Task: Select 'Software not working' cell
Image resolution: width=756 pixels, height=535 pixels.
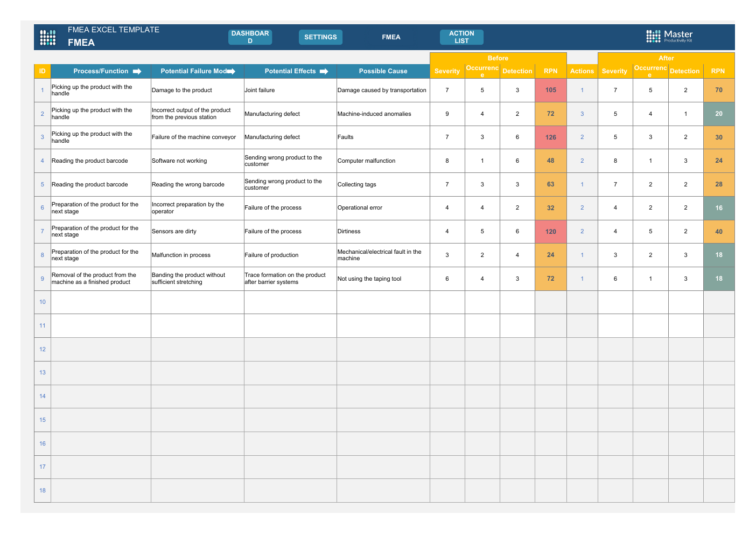Action: pyautogui.click(x=198, y=161)
